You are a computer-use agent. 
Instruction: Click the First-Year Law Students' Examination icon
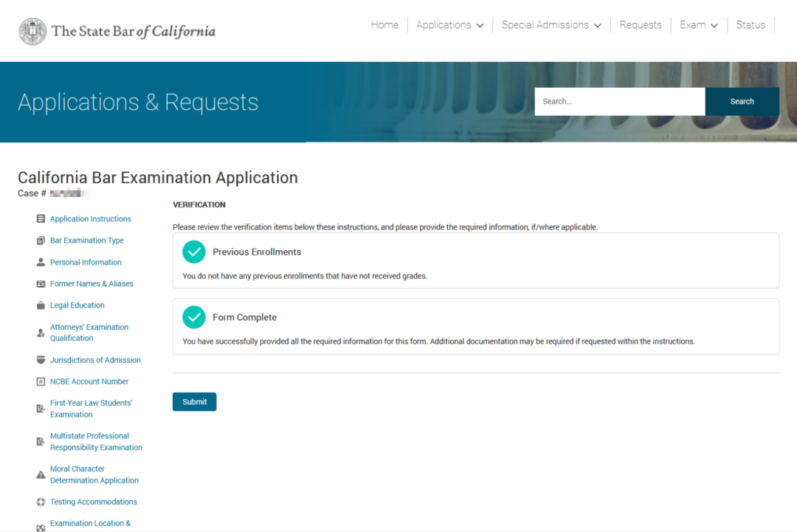point(41,409)
